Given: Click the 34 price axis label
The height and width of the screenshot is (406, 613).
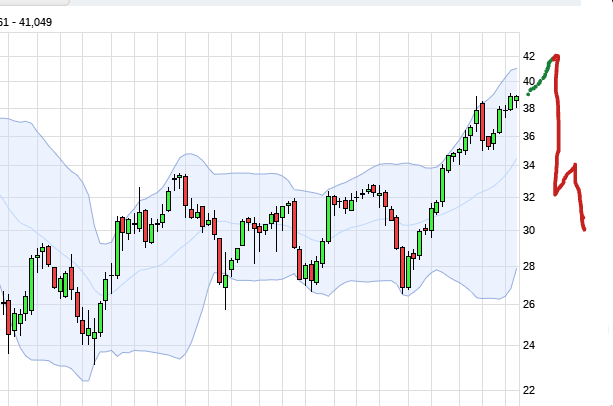Looking at the screenshot, I should (x=528, y=166).
